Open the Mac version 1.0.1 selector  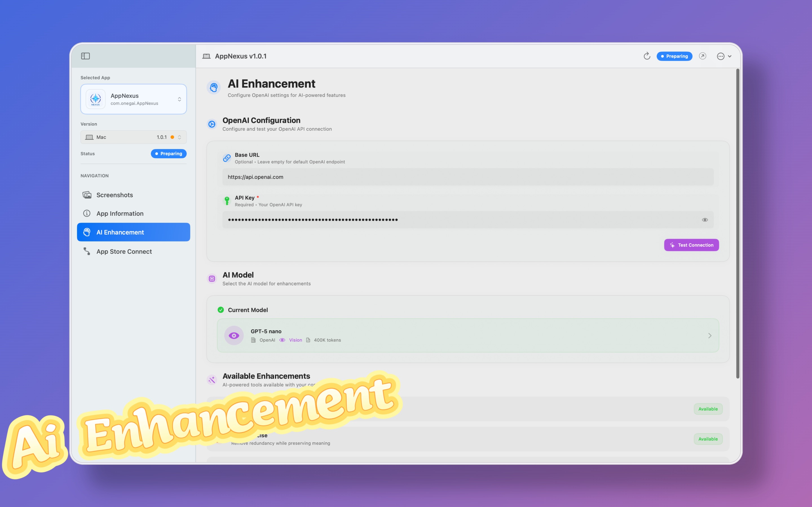click(x=134, y=137)
